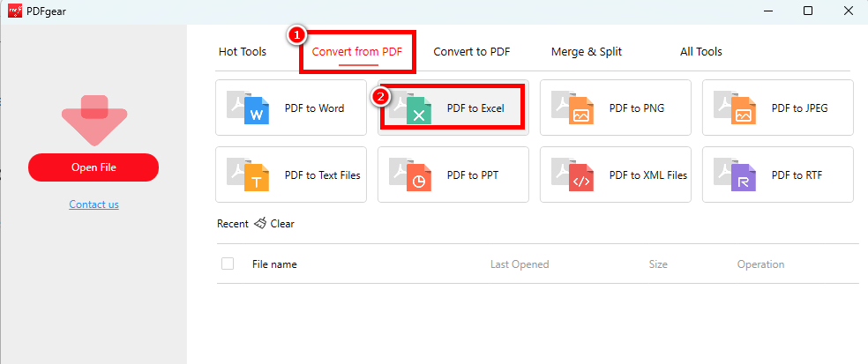Choose the PDF to JPEG label

click(800, 108)
